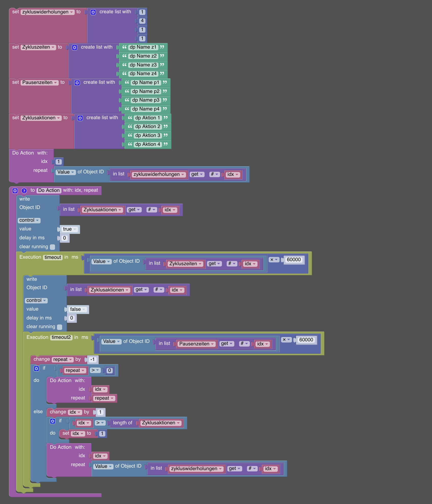This screenshot has width=432, height=504.
Task: Select the top-level 'Do Action with:' call block label
Action: coord(30,153)
